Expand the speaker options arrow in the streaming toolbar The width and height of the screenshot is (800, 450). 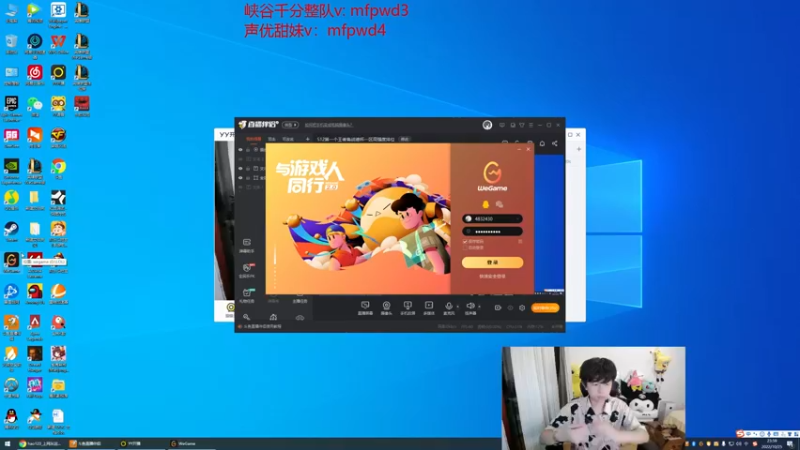click(479, 307)
